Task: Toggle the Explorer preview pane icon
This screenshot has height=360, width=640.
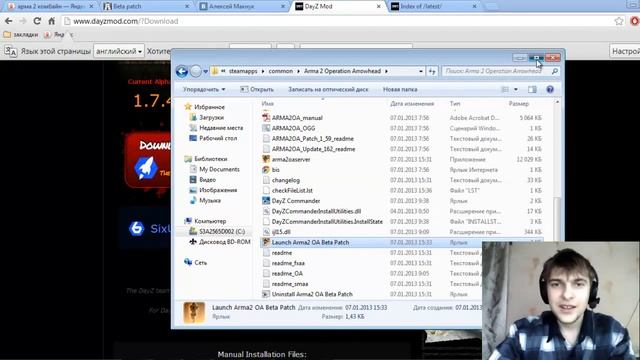Action: pos(532,89)
